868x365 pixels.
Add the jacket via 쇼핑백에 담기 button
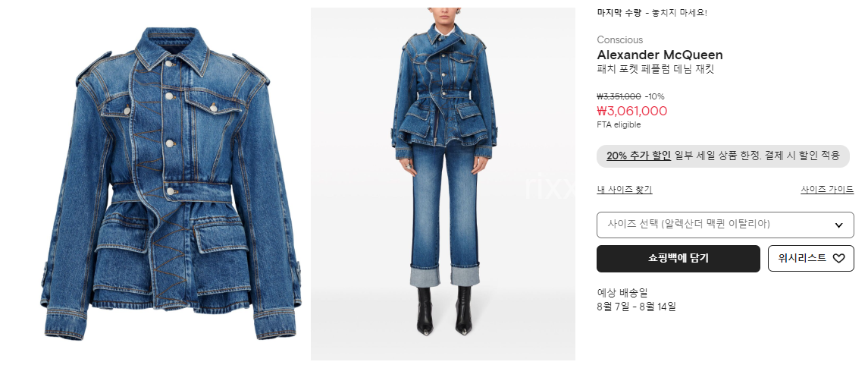(x=678, y=259)
